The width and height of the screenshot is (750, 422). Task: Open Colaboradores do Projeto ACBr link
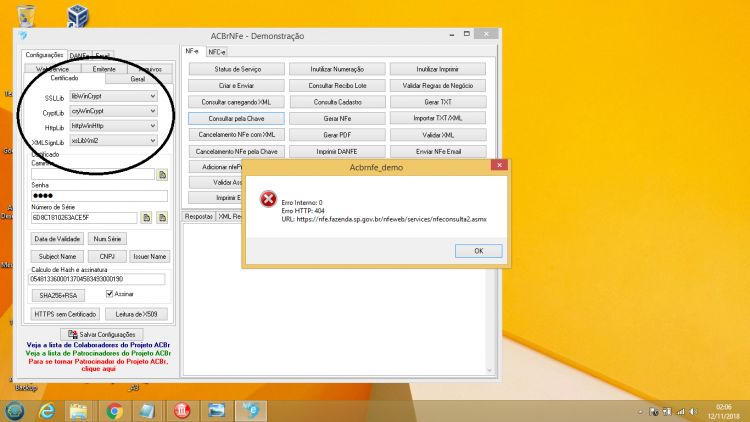pyautogui.click(x=98, y=345)
